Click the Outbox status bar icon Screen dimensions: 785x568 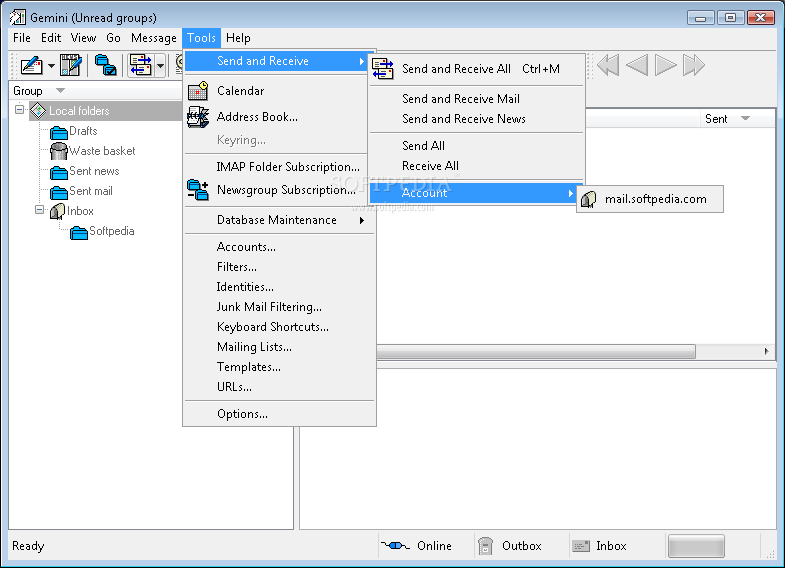point(485,545)
